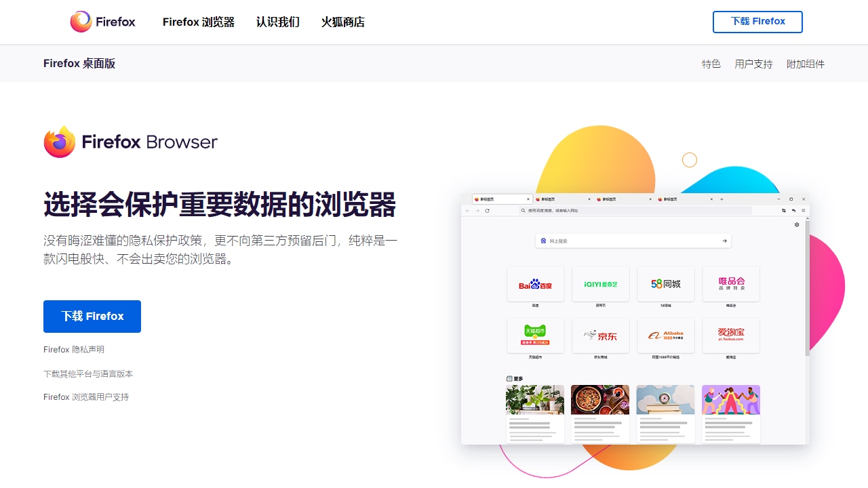Click the 唯品会 tile in the illustration
Screen dimensions: 868x488
click(x=731, y=284)
